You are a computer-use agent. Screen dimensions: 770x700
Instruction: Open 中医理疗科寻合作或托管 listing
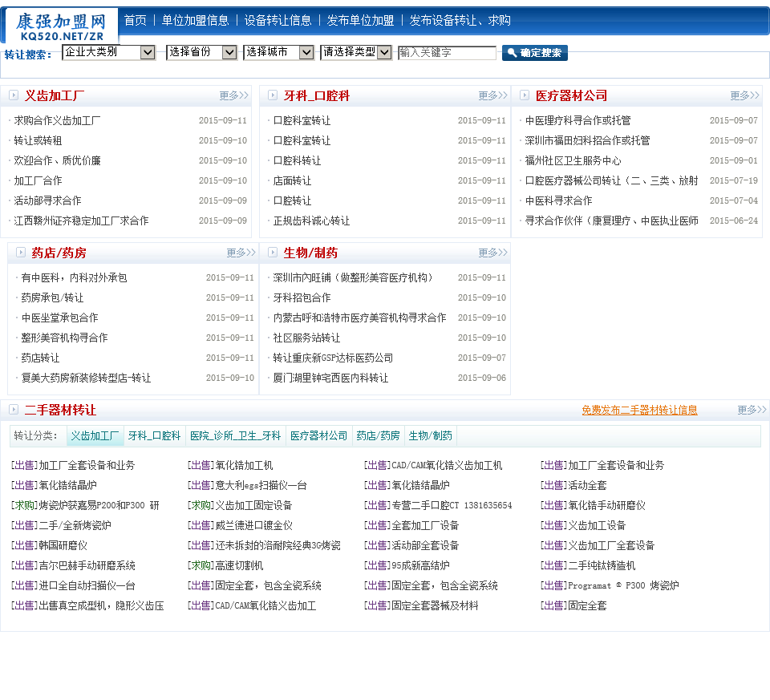click(578, 120)
